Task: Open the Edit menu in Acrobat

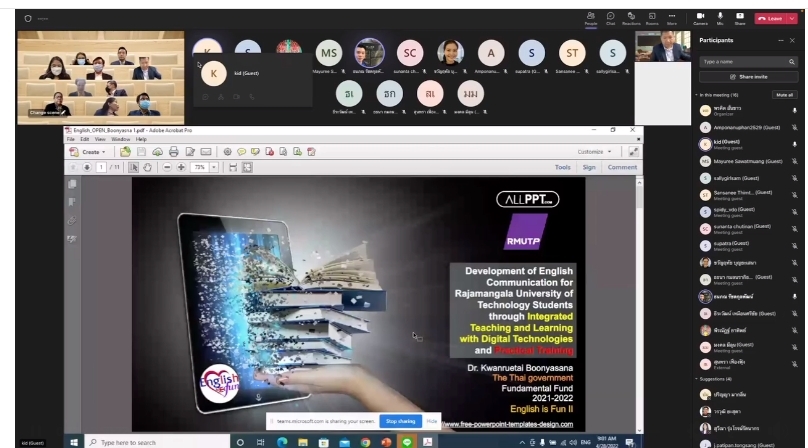Action: [85, 139]
